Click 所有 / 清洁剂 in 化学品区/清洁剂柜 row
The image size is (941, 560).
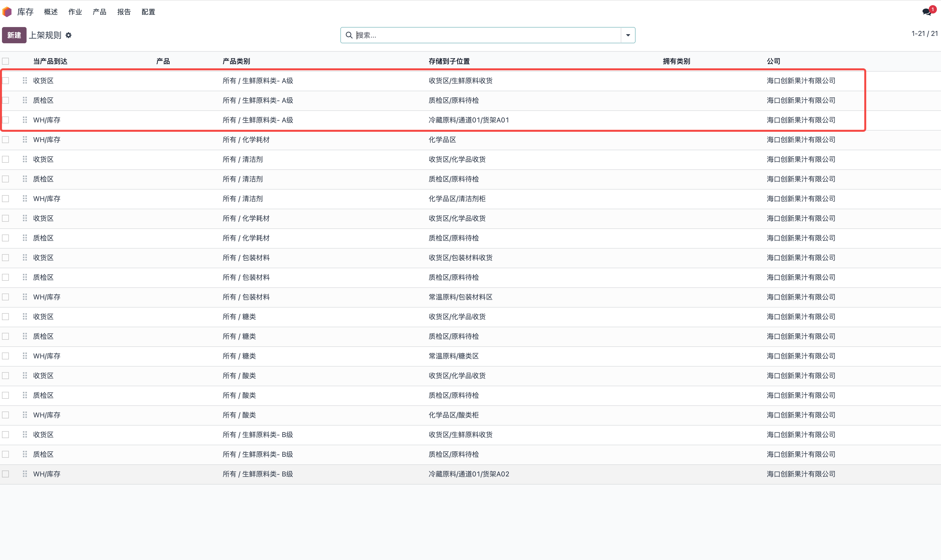point(243,198)
